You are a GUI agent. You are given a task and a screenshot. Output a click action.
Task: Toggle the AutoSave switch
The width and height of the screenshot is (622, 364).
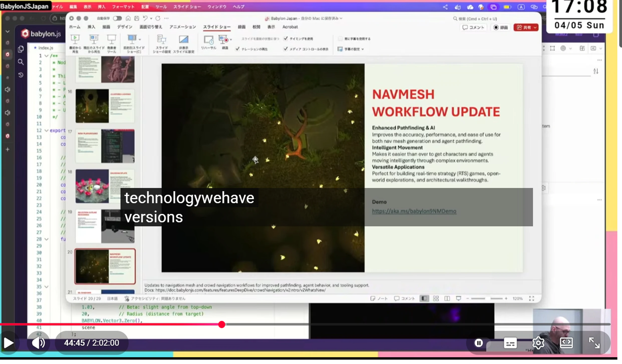tap(117, 18)
